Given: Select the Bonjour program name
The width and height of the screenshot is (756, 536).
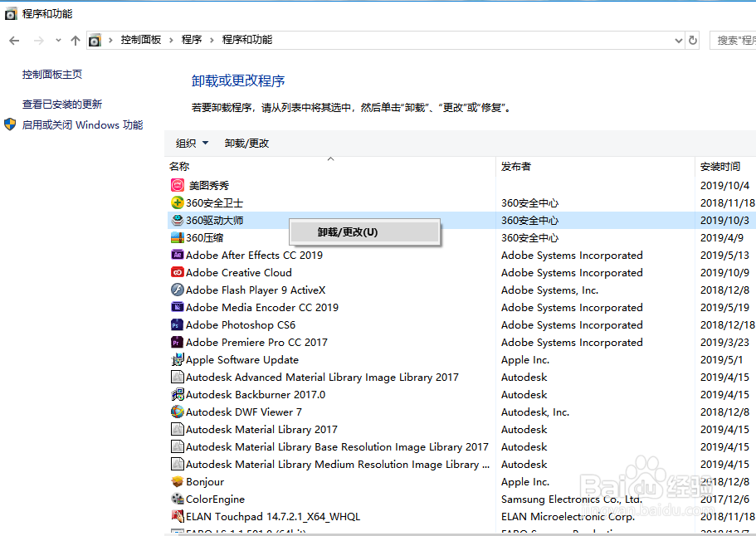Looking at the screenshot, I should coord(205,481).
